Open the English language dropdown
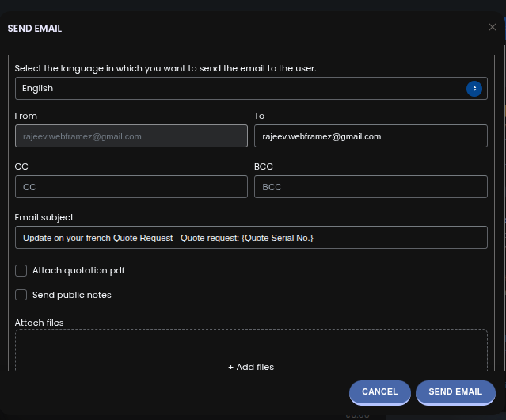Screen dimensions: 506x420 click(x=238, y=89)
